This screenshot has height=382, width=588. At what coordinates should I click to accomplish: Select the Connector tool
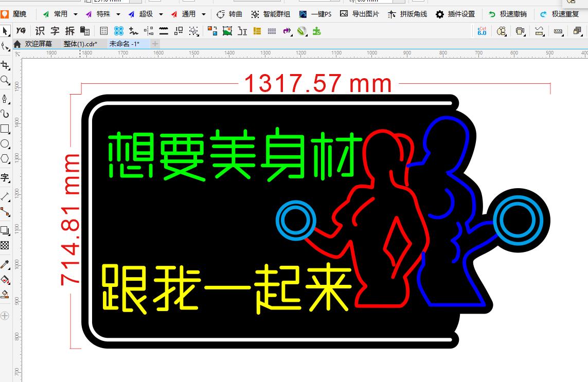pos(5,212)
